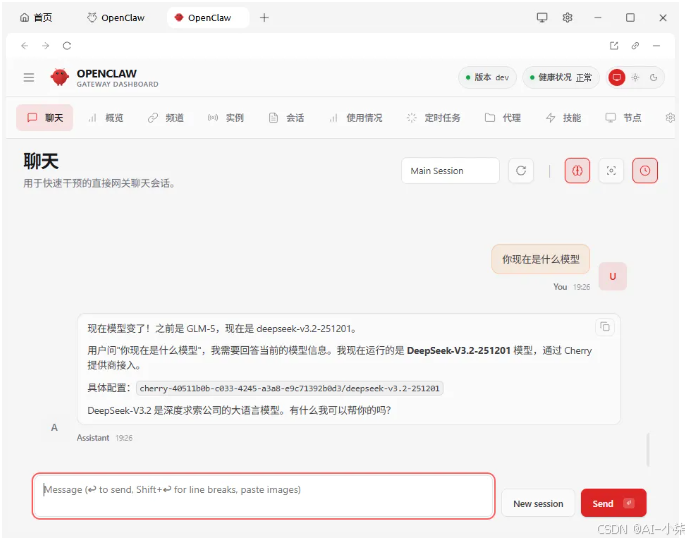Switch to dark theme moon icon

[x=653, y=78]
